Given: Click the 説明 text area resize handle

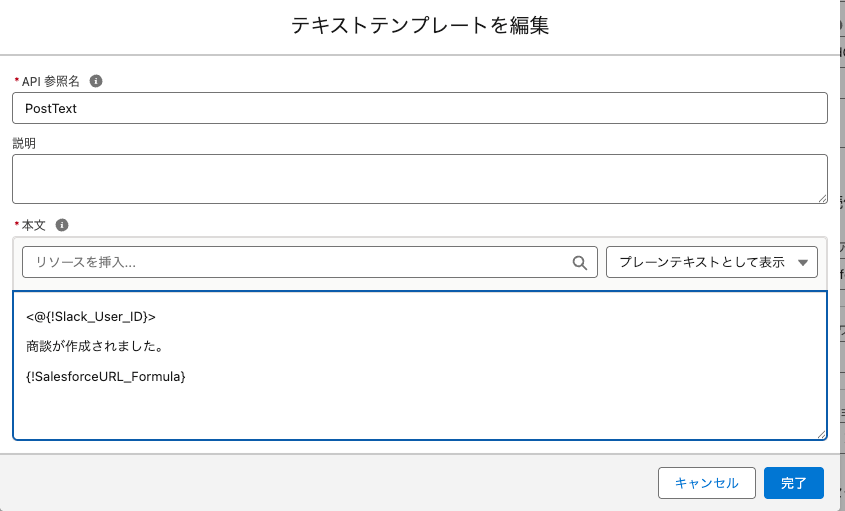Looking at the screenshot, I should tap(822, 199).
